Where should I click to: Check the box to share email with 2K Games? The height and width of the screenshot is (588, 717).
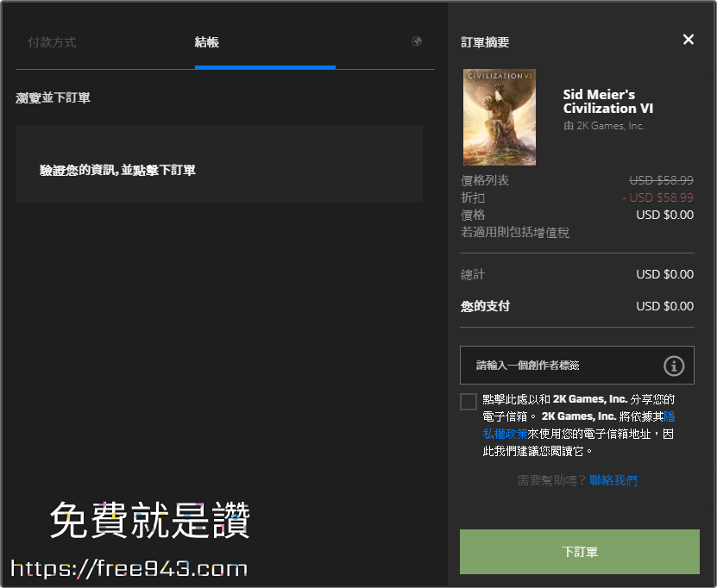(x=469, y=401)
